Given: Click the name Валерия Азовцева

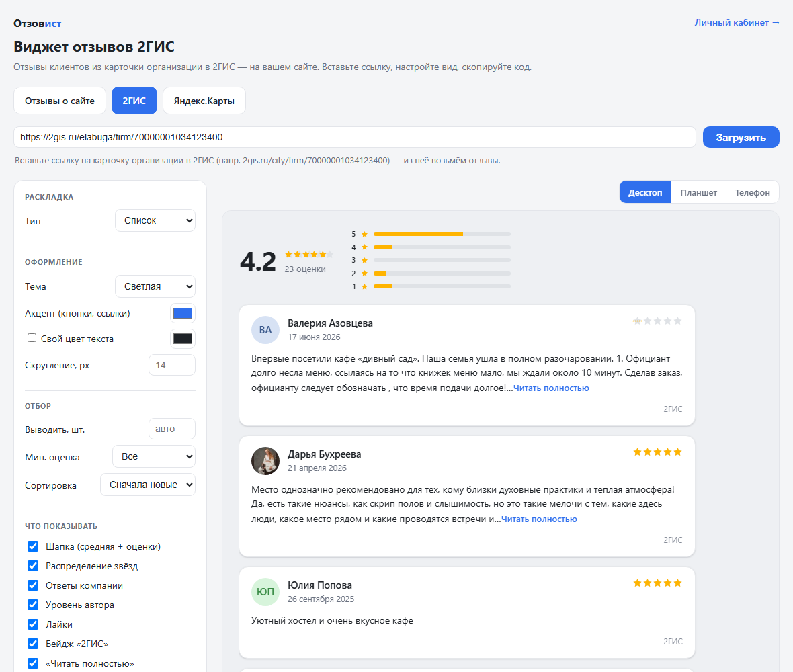Looking at the screenshot, I should click(x=330, y=323).
